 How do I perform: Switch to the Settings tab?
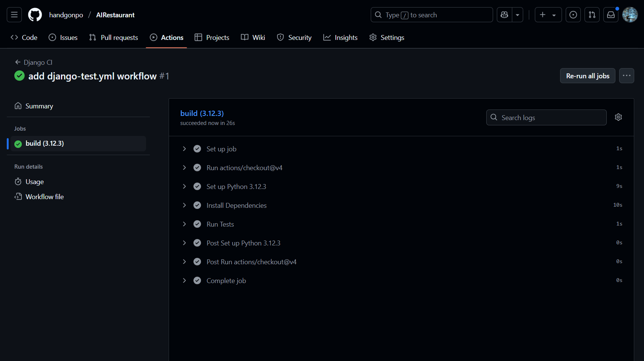[x=387, y=37]
